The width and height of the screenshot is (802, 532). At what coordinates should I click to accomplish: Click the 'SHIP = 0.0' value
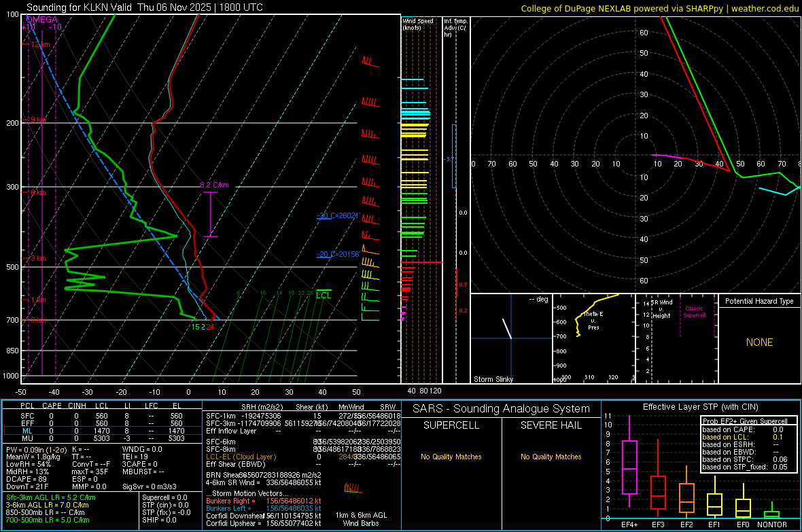tap(159, 520)
